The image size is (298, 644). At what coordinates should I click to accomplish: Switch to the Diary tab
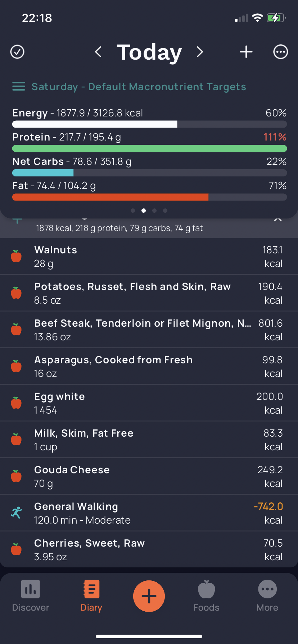tap(91, 596)
